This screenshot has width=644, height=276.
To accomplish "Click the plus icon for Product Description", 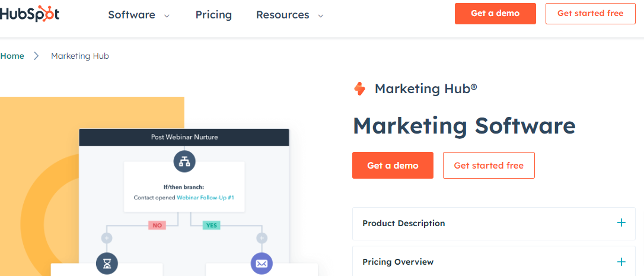I will (x=621, y=223).
